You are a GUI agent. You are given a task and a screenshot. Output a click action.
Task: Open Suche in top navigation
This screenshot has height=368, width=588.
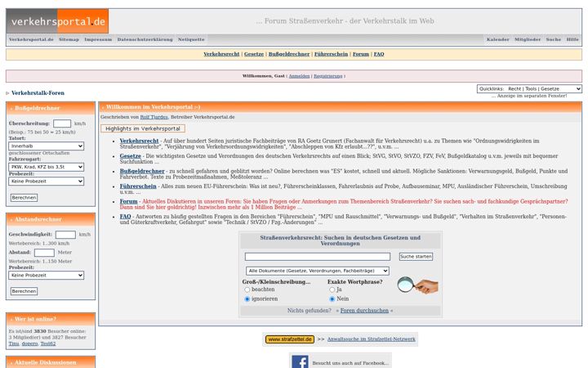[554, 39]
